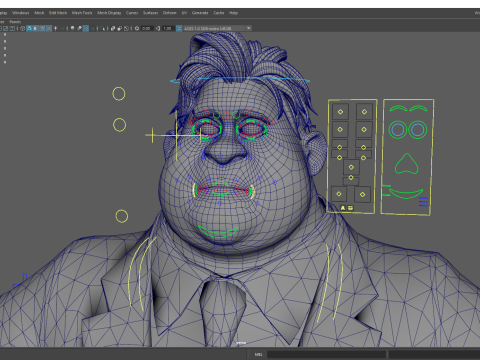
Task: Select the blue stacked lines control in face panel
Action: [423, 202]
